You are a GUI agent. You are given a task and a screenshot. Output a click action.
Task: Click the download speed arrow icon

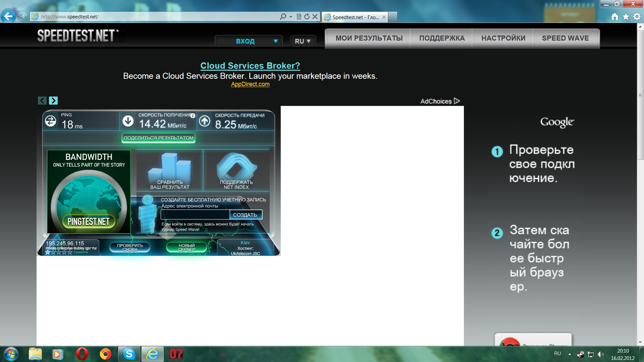point(128,121)
